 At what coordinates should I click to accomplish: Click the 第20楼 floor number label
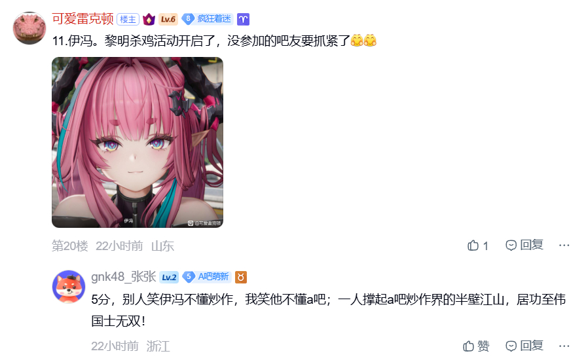pos(70,246)
